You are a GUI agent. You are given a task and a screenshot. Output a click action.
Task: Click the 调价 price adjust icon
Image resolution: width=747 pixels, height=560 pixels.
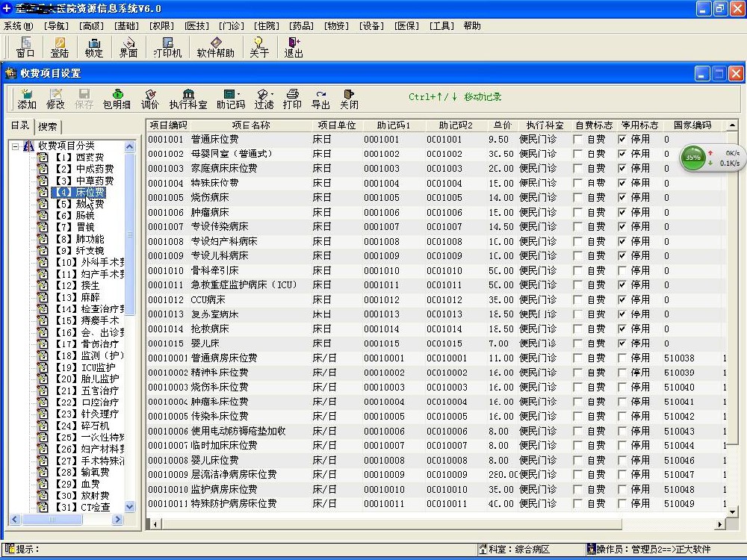[150, 99]
